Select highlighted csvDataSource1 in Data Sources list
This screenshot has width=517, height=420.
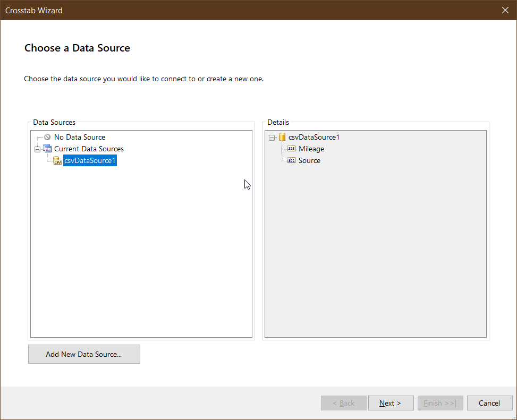point(90,160)
